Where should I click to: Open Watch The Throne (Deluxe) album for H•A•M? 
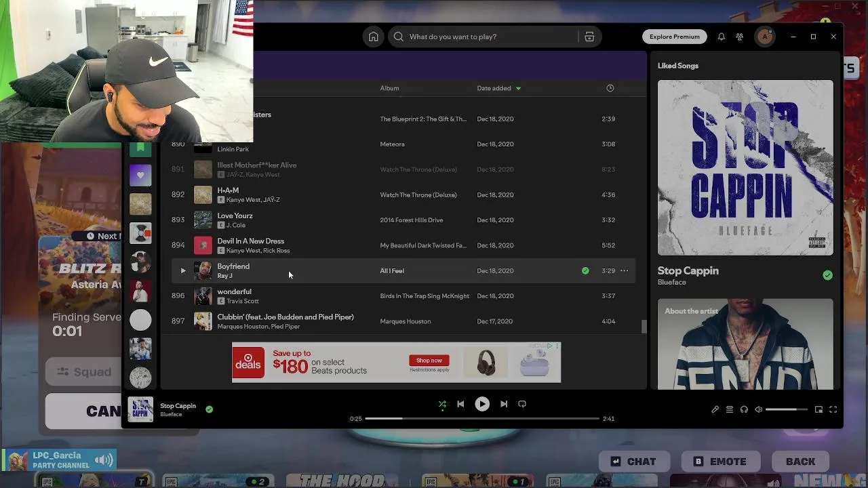418,195
